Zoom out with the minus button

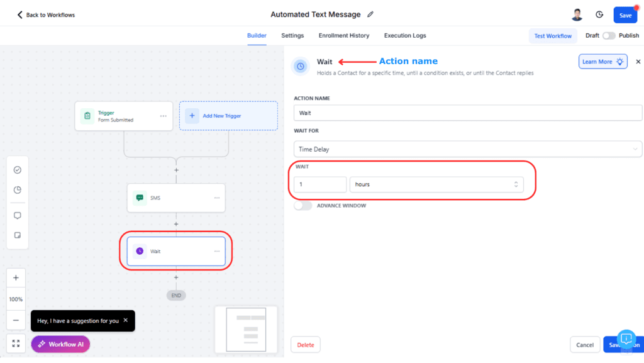click(x=16, y=320)
